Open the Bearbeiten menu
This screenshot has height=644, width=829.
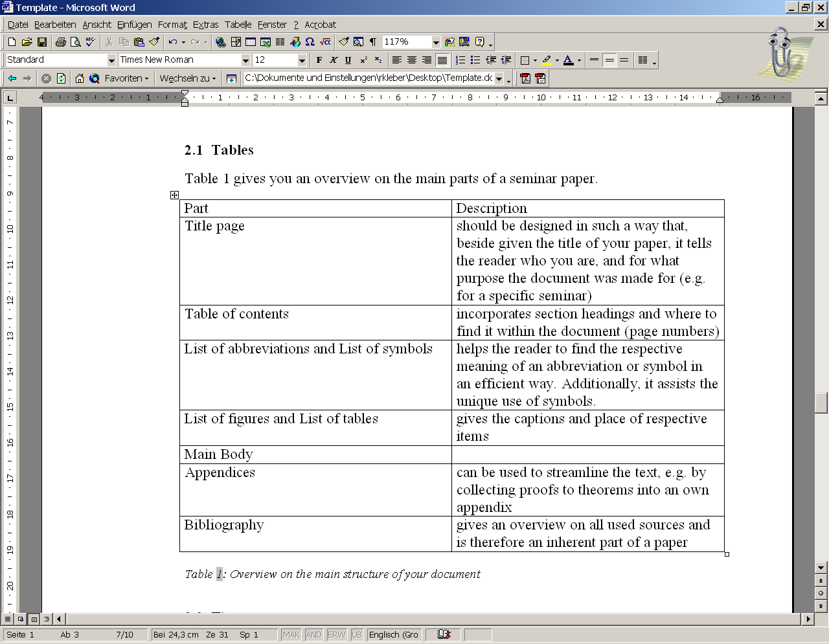click(x=55, y=25)
